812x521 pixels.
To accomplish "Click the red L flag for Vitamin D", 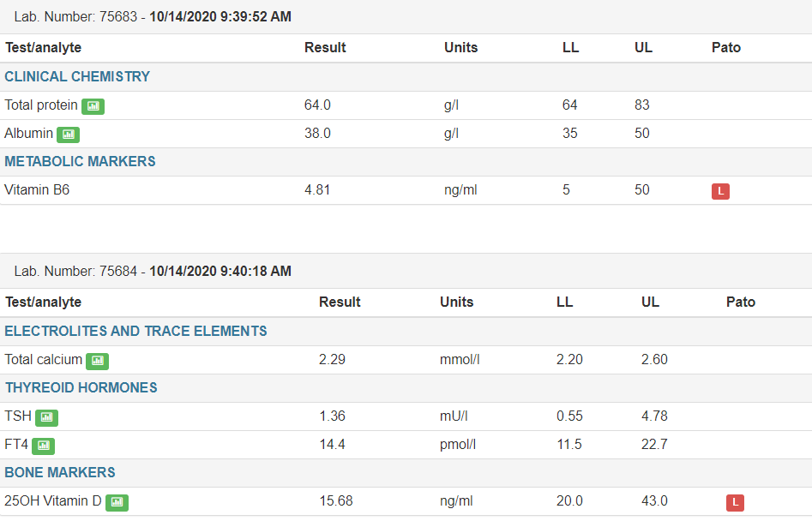I will (x=735, y=502).
